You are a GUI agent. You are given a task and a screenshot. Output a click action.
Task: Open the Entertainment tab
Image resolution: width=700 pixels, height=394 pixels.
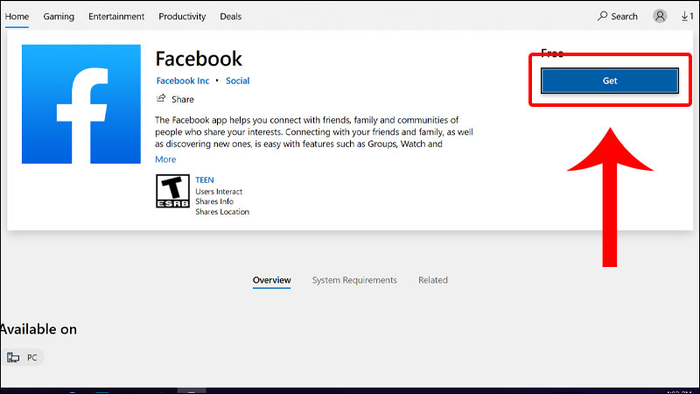116,17
